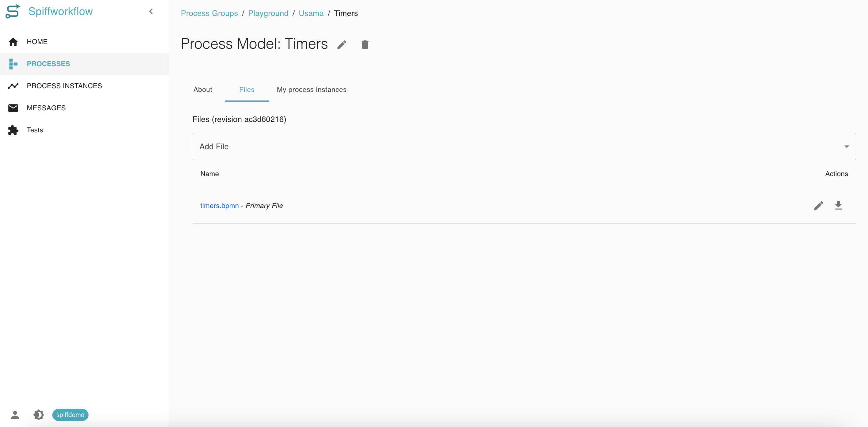868x427 pixels.
Task: Collapse the sidebar with the chevron arrow
Action: [151, 11]
